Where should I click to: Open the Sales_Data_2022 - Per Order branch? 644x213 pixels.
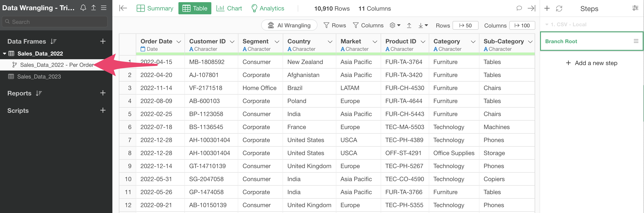coord(57,65)
